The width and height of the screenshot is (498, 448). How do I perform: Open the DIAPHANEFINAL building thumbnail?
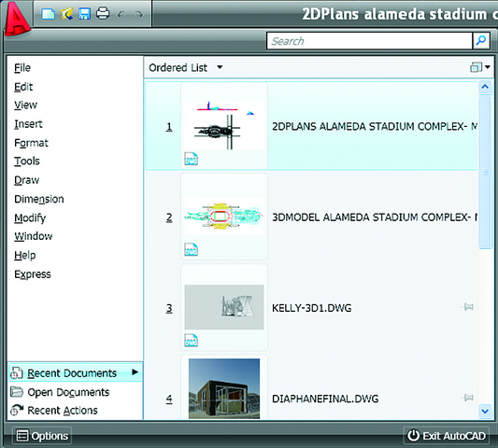point(224,388)
